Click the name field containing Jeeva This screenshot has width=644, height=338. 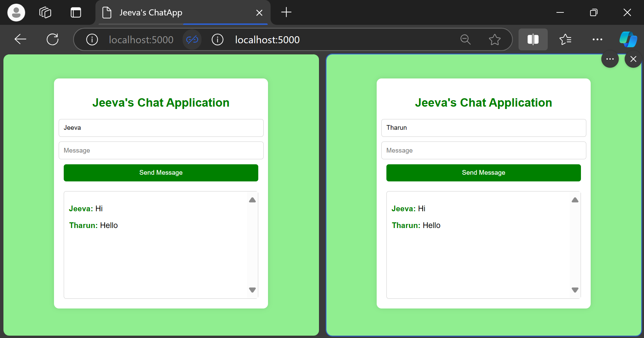coord(161,128)
